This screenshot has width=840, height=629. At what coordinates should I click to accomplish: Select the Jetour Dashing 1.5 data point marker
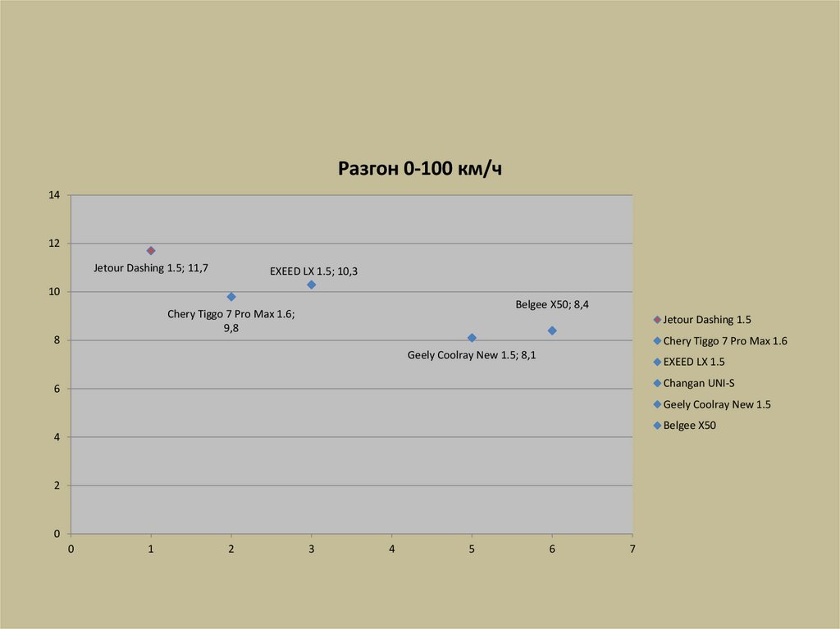tap(151, 251)
